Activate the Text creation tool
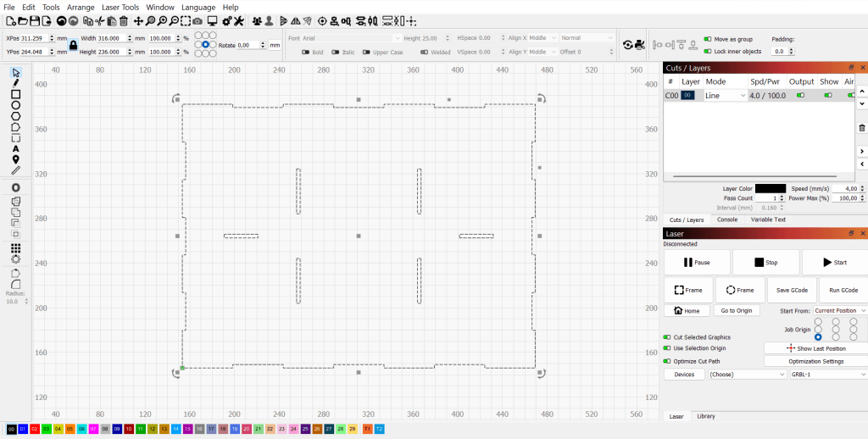This screenshot has height=439, width=868. tap(16, 148)
